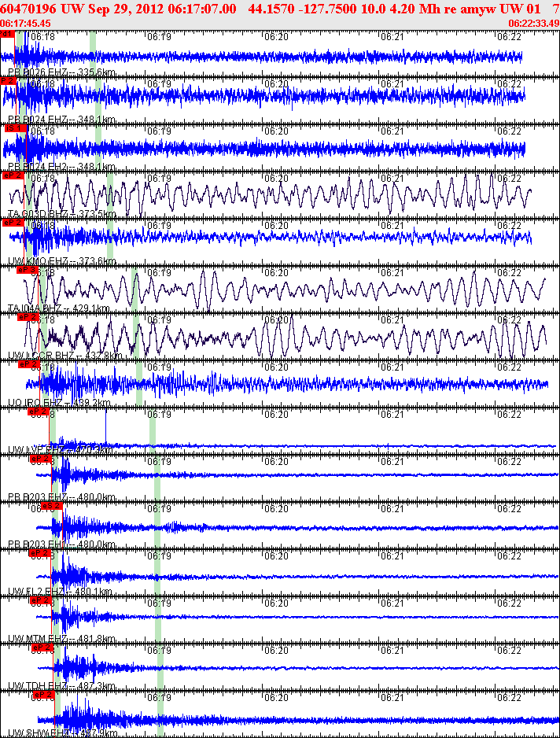Click the green predicted-arrival band near 06:19 on UW LVP
The height and width of the screenshot is (738, 560).
click(x=153, y=430)
